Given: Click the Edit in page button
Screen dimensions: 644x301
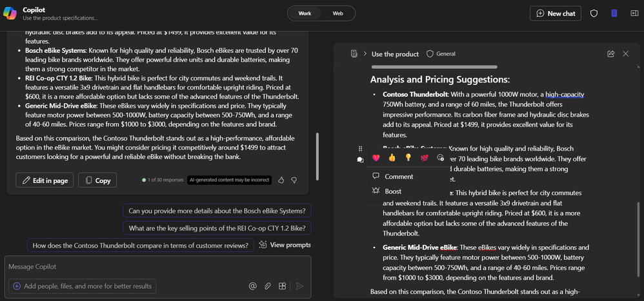Looking at the screenshot, I should [45, 180].
